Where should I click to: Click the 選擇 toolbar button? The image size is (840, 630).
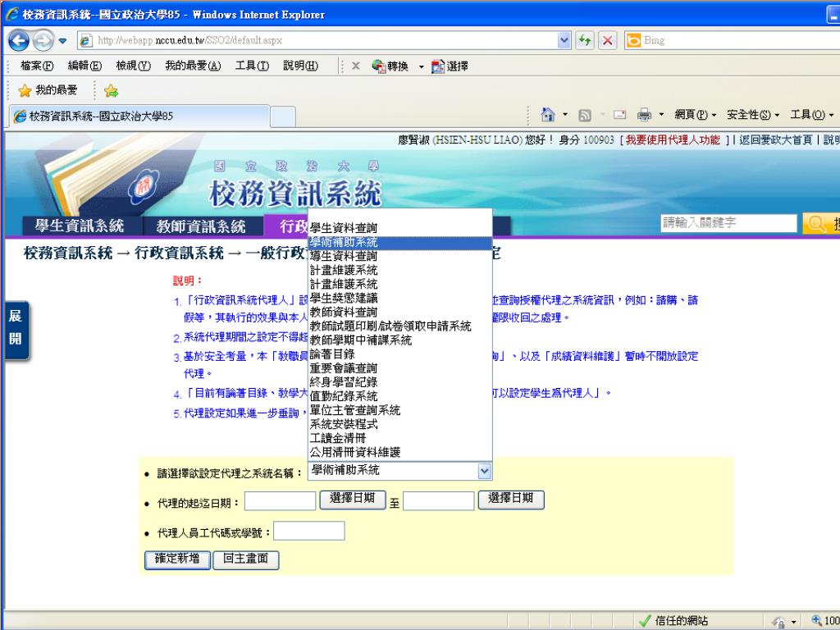pyautogui.click(x=450, y=66)
